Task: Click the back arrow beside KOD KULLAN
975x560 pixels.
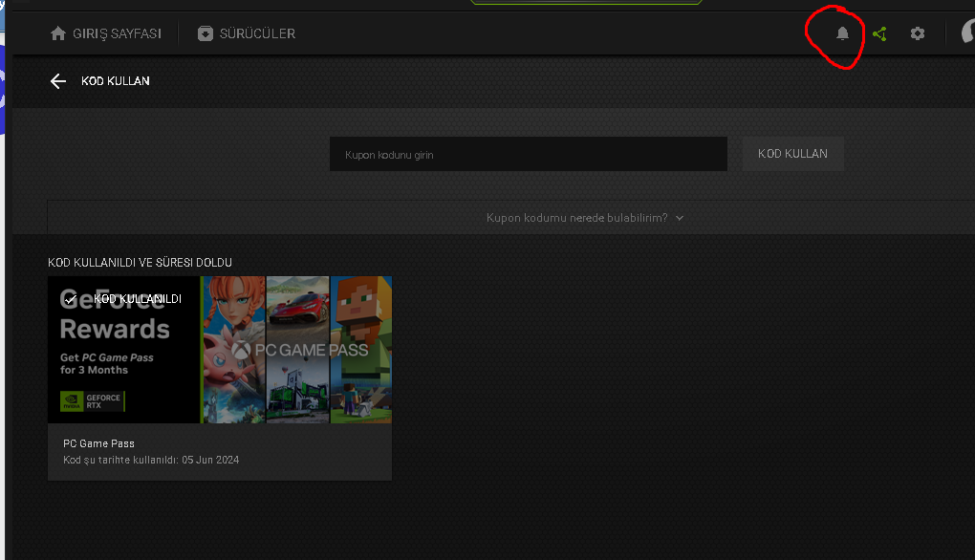Action: point(57,81)
